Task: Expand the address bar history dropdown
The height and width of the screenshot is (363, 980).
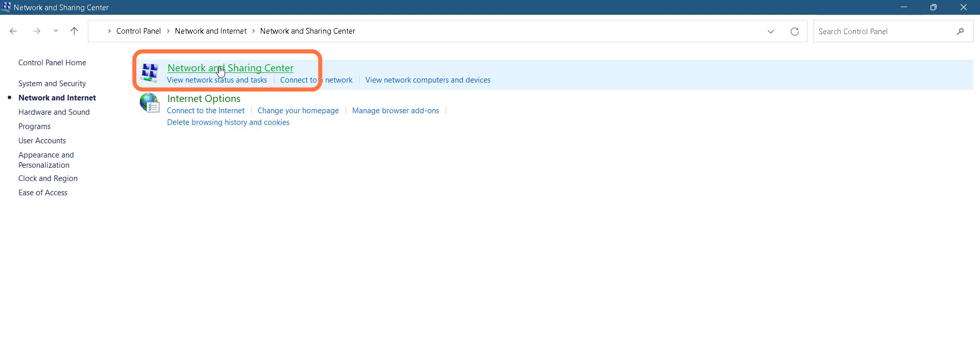Action: pos(771,32)
